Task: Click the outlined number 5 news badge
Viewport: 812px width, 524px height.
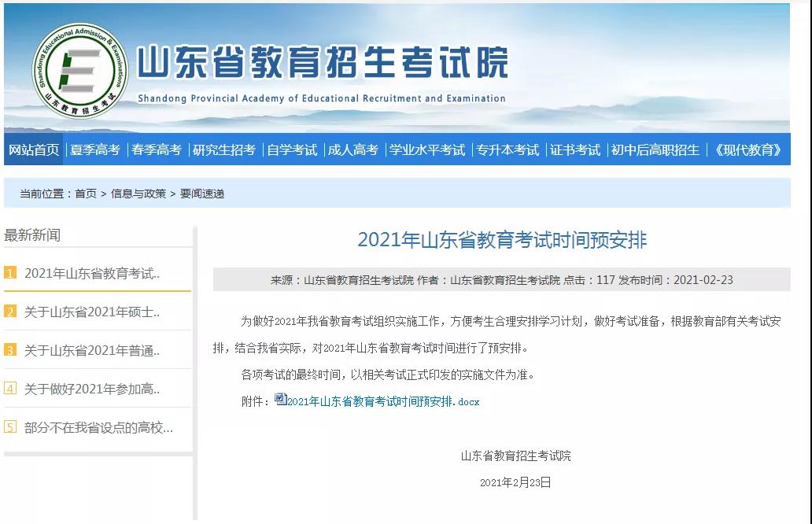Action: point(10,426)
